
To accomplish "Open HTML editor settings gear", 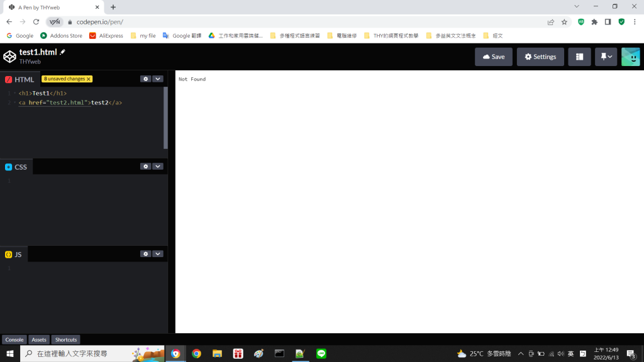I will click(146, 79).
